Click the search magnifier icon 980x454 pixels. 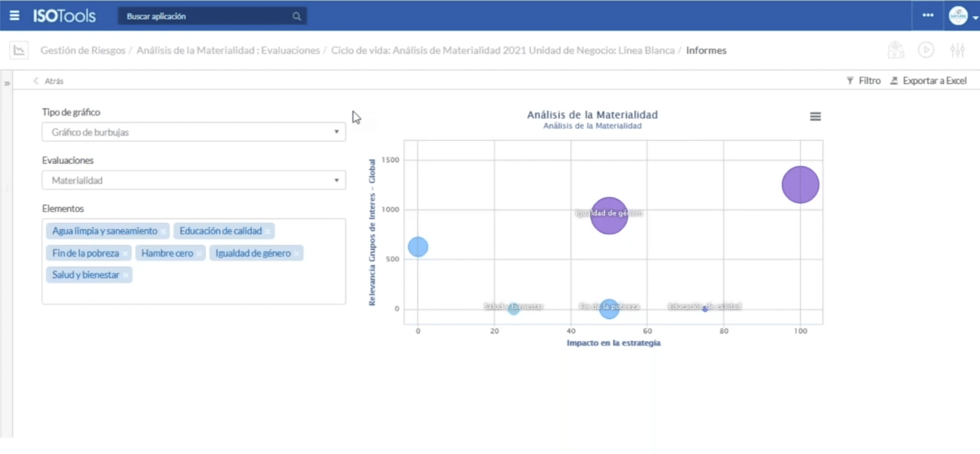tap(296, 16)
